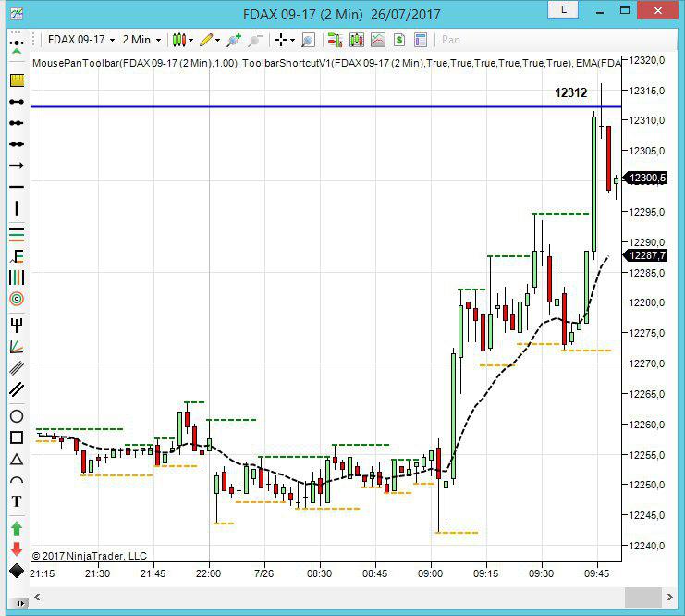Click the chart style candlestick icon
The width and height of the screenshot is (685, 616).
point(179,40)
